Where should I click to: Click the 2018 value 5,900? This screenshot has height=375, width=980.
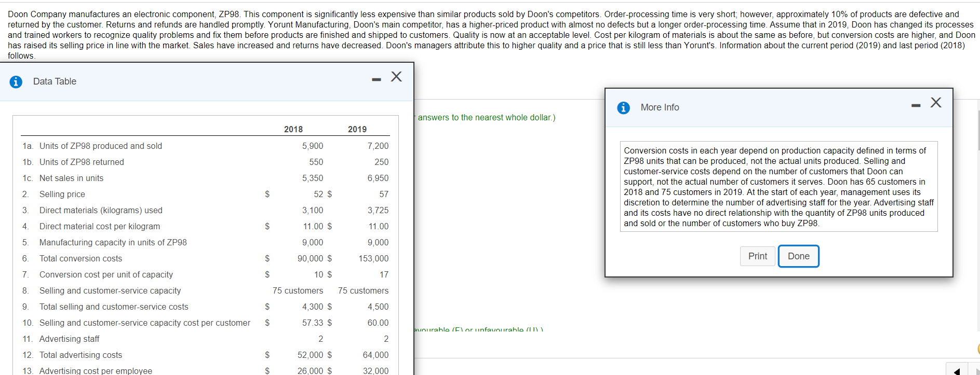pyautogui.click(x=313, y=146)
